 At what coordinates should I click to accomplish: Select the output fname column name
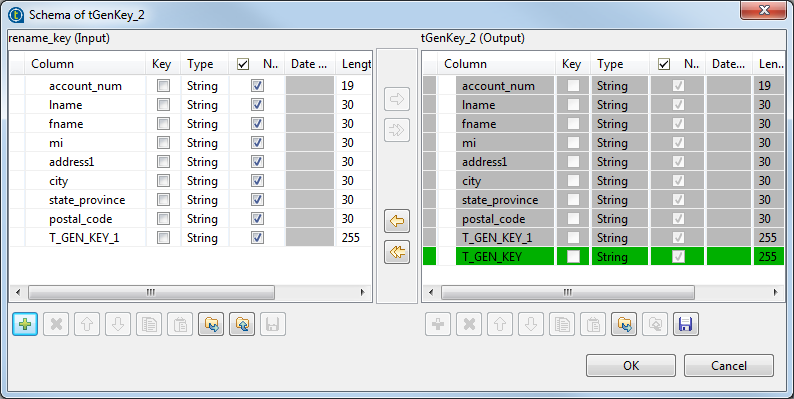479,124
